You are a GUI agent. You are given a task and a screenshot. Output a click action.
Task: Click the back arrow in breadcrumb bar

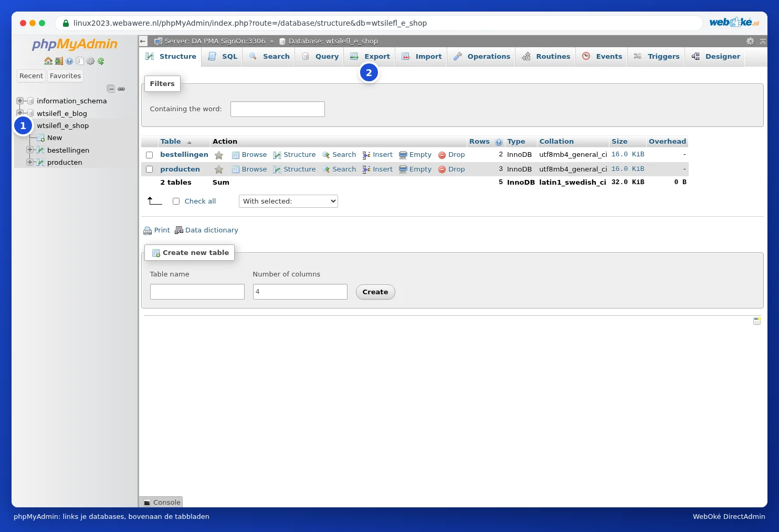pyautogui.click(x=143, y=41)
